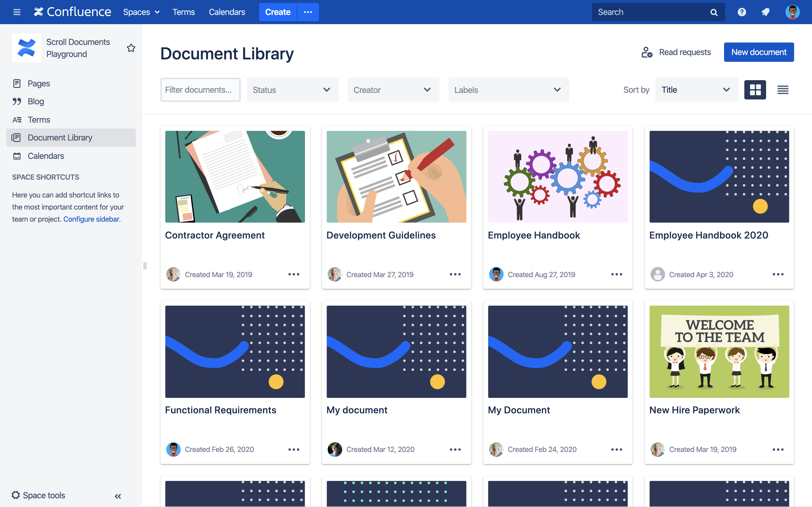Expand the Status filter dropdown
The width and height of the screenshot is (812, 507).
tap(292, 90)
